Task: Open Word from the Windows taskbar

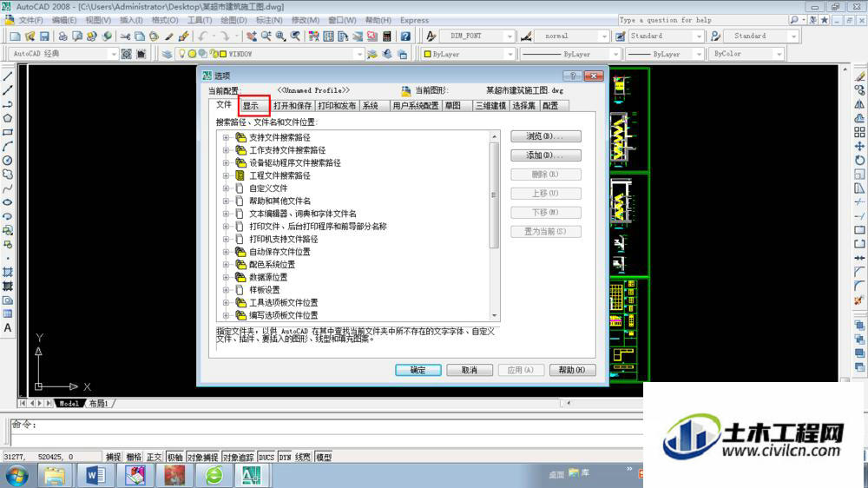Action: 95,475
